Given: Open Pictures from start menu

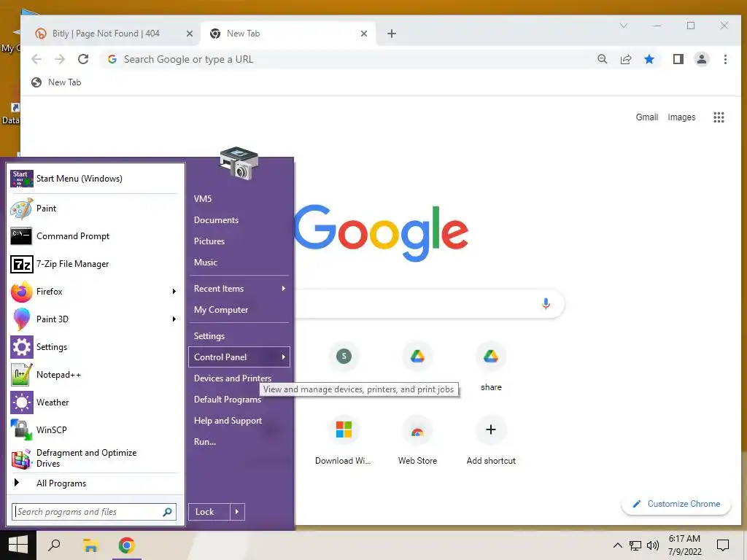Looking at the screenshot, I should pyautogui.click(x=239, y=241).
